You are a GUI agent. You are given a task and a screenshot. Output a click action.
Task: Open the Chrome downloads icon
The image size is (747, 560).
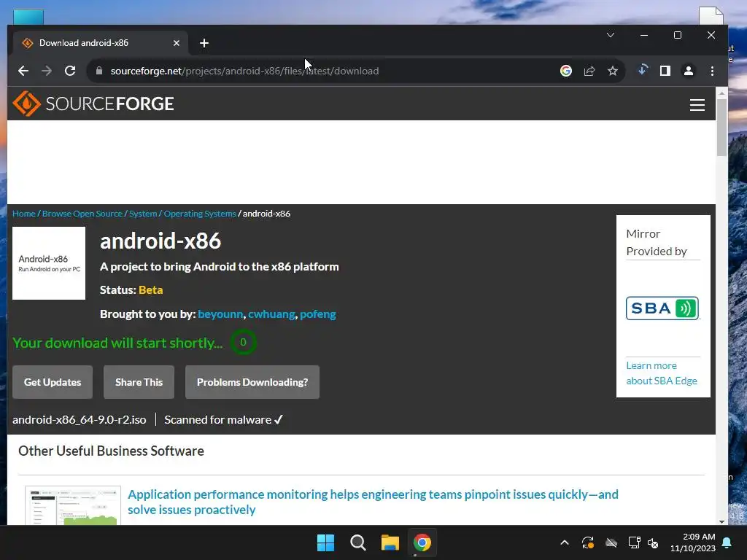click(642, 71)
